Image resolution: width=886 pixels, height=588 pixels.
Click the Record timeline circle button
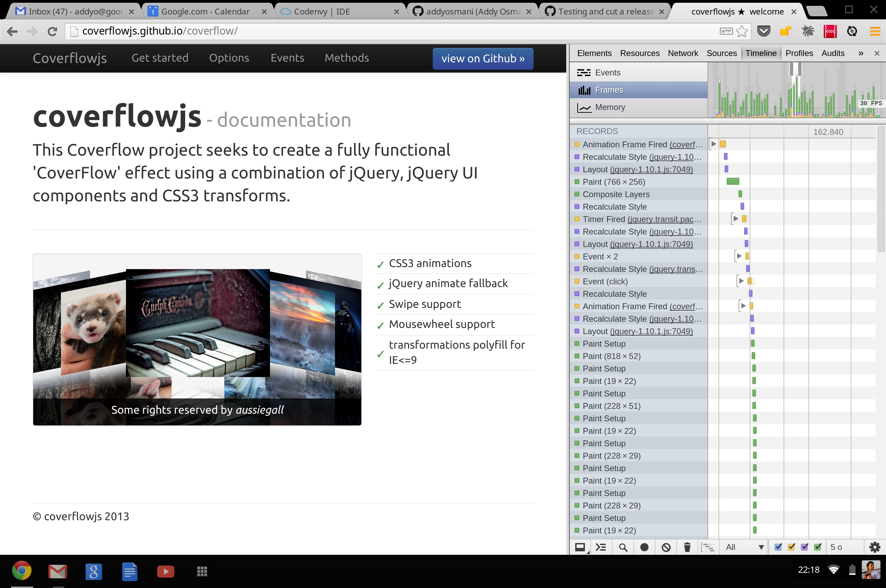click(x=644, y=547)
